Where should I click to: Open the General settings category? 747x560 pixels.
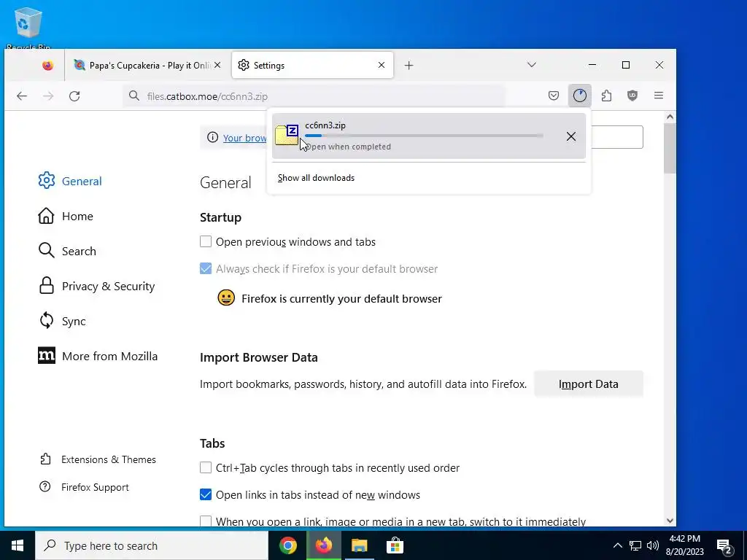(70, 181)
